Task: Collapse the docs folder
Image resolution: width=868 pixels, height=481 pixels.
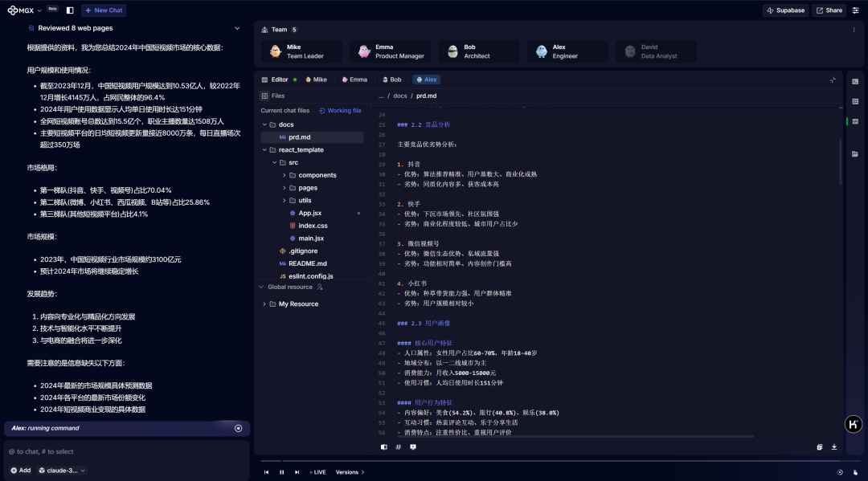Action: tap(264, 125)
